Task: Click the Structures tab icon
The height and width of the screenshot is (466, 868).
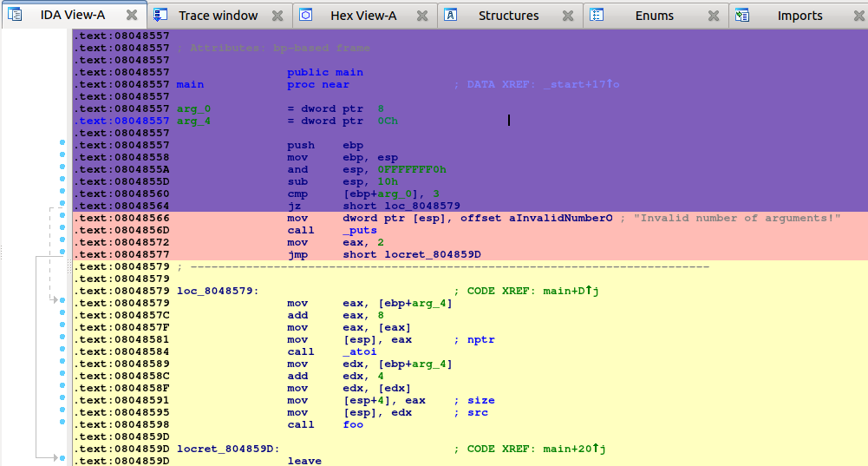Action: (x=451, y=15)
